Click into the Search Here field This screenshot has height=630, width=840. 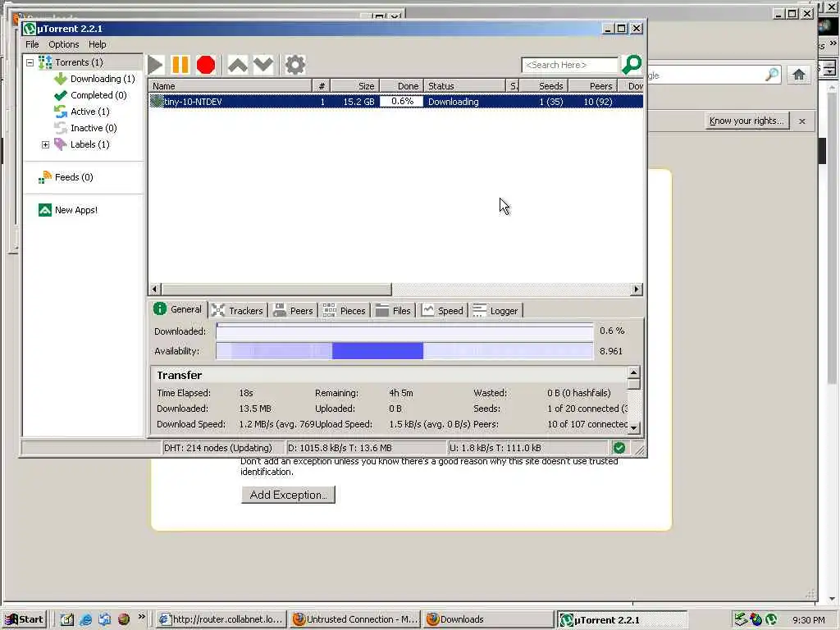click(x=569, y=65)
